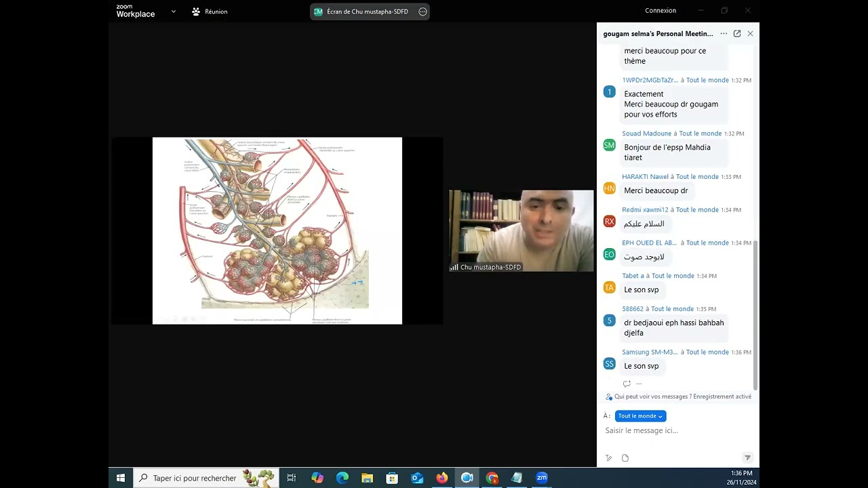
Task: Open screen share options ellipsis button
Action: click(x=422, y=12)
